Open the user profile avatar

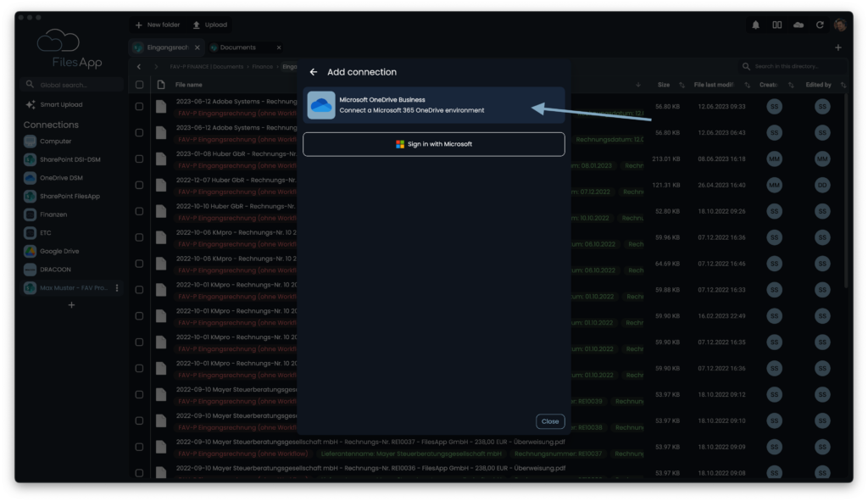840,25
